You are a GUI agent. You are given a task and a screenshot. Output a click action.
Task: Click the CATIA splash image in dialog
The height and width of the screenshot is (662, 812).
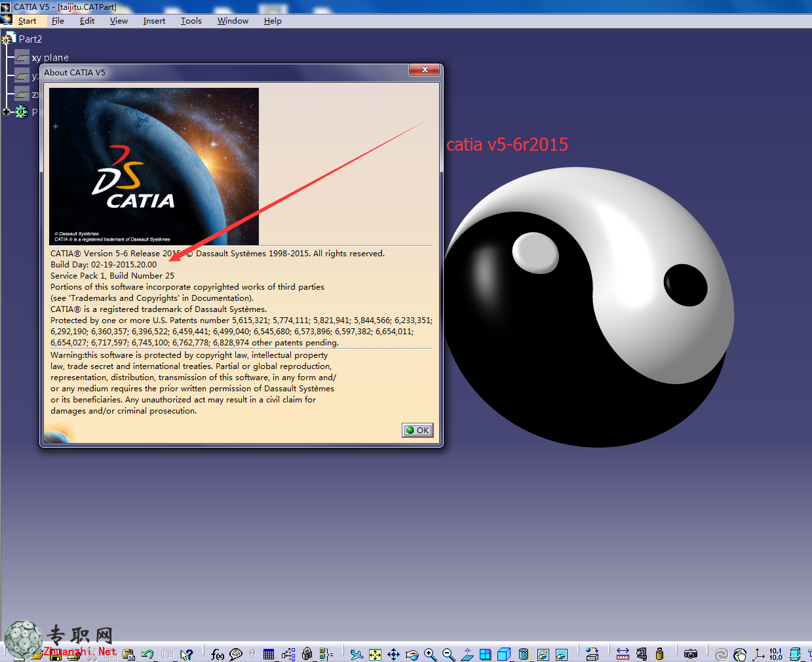[154, 166]
